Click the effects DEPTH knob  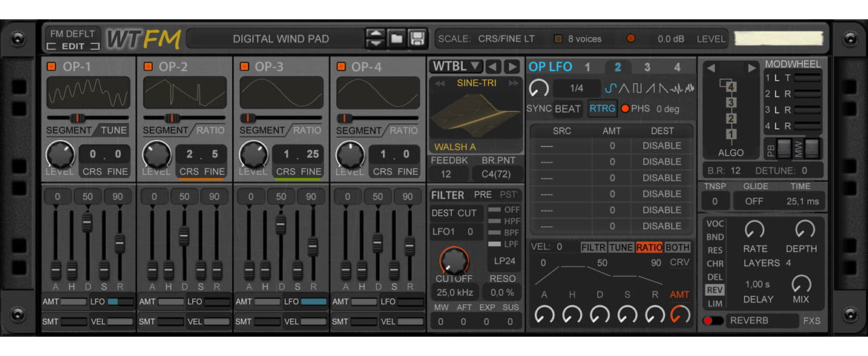(x=805, y=228)
